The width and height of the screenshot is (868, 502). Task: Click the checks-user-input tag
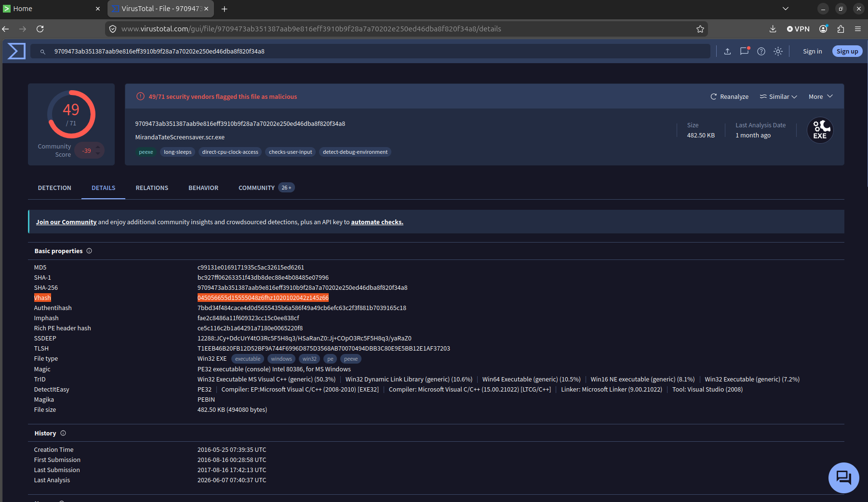290,152
